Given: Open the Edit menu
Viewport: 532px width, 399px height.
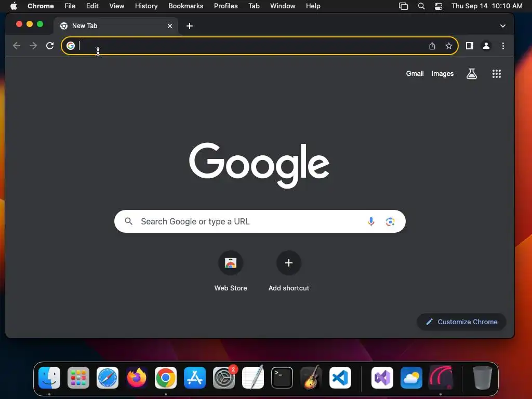Looking at the screenshot, I should tap(92, 6).
